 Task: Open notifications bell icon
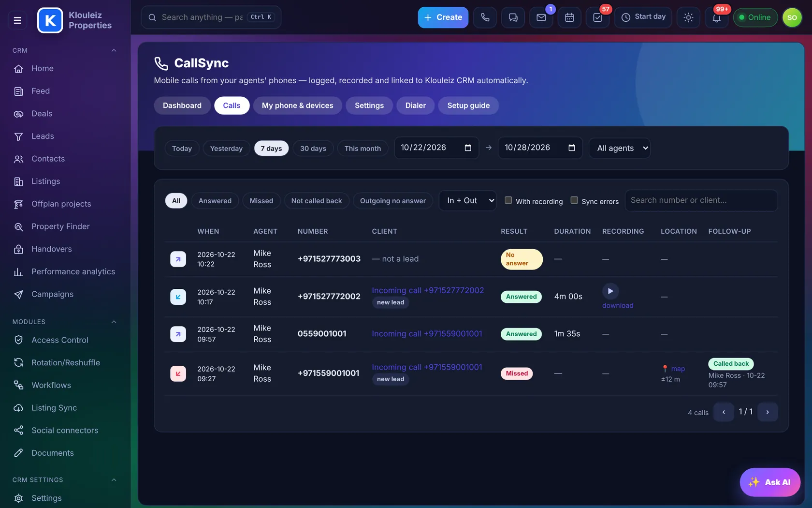(x=716, y=17)
